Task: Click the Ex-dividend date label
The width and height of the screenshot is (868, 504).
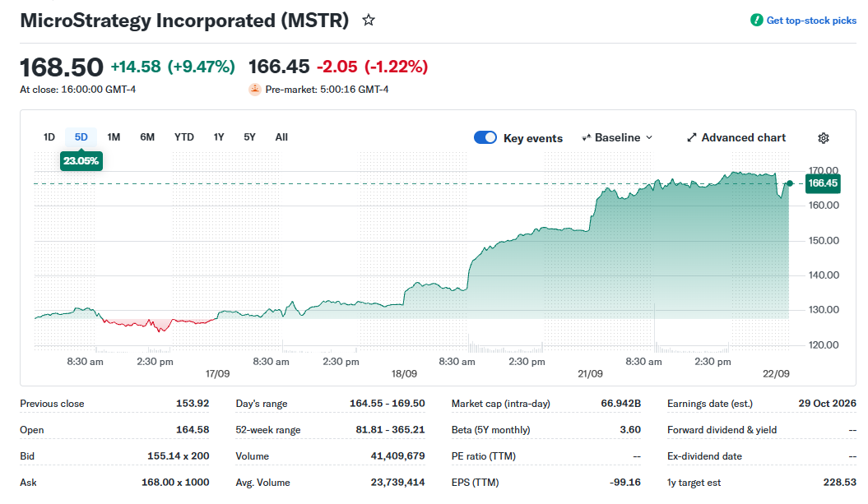Action: tap(704, 456)
